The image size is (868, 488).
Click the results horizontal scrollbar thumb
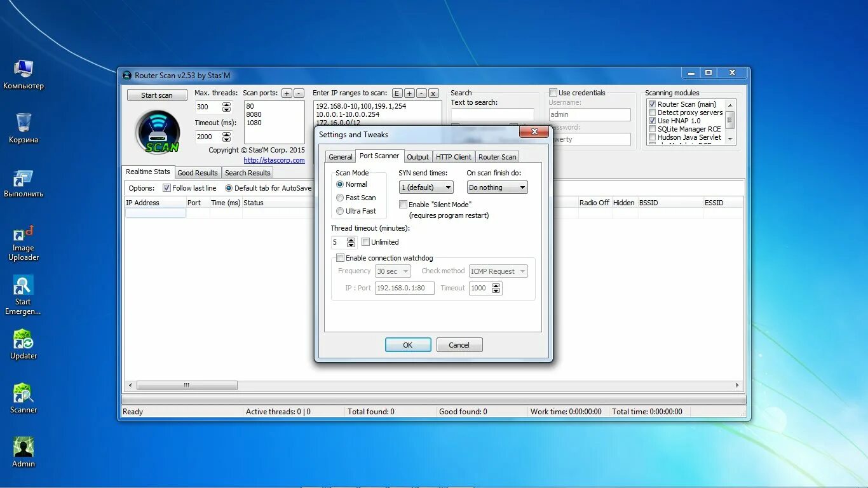[187, 385]
